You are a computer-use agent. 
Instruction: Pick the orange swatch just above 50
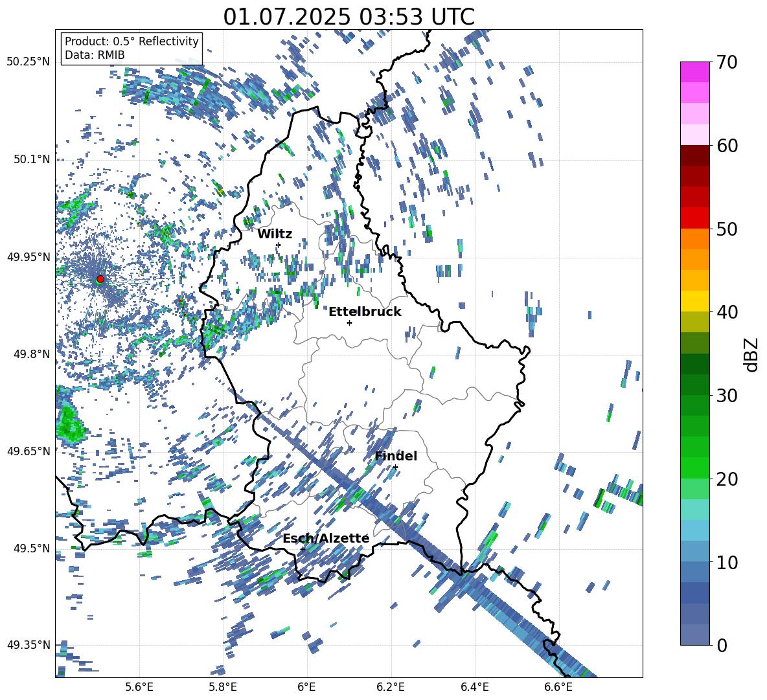(x=694, y=239)
